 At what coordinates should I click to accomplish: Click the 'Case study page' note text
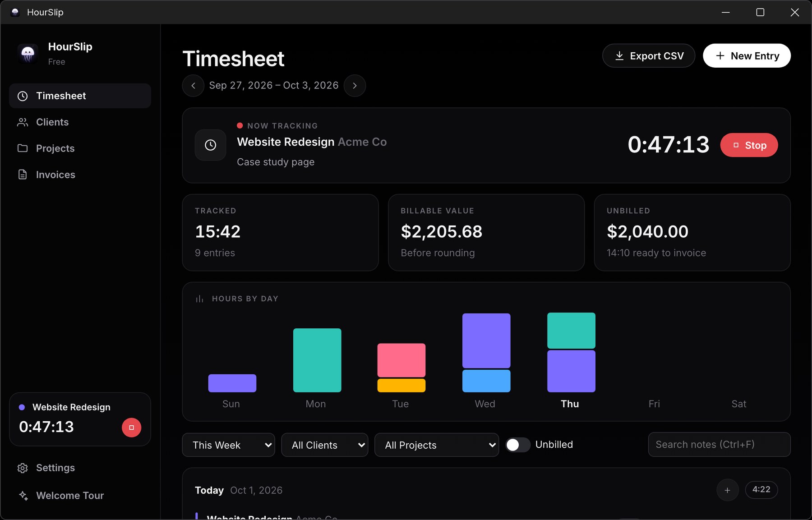276,162
